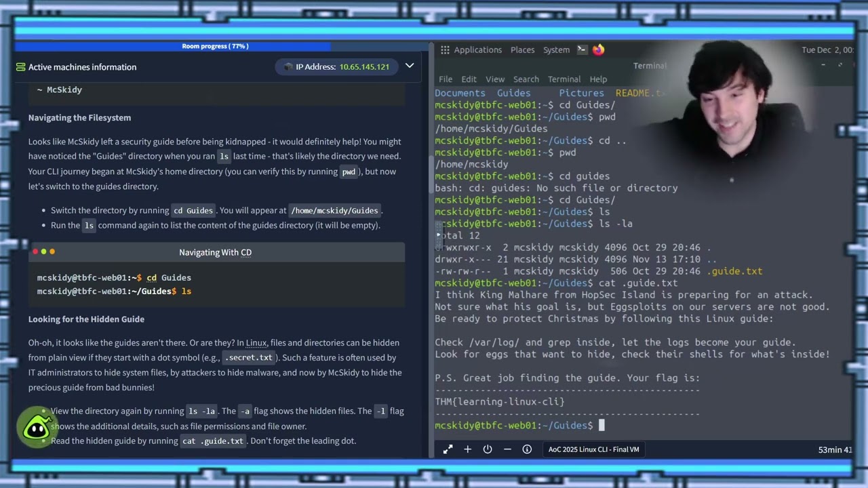Click the date and time clock in panel

coord(827,50)
